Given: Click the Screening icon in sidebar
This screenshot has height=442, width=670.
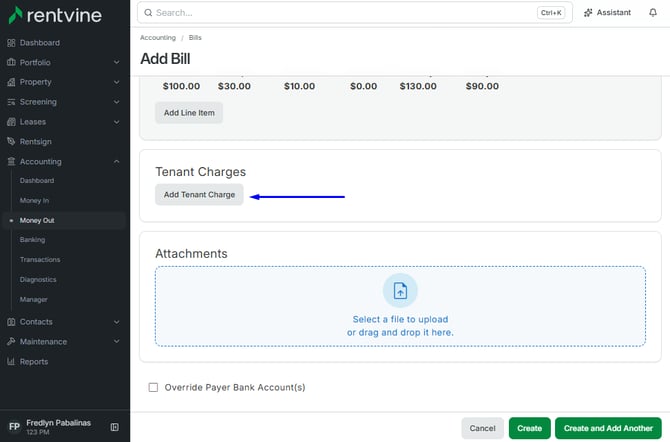Looking at the screenshot, I should 11,102.
